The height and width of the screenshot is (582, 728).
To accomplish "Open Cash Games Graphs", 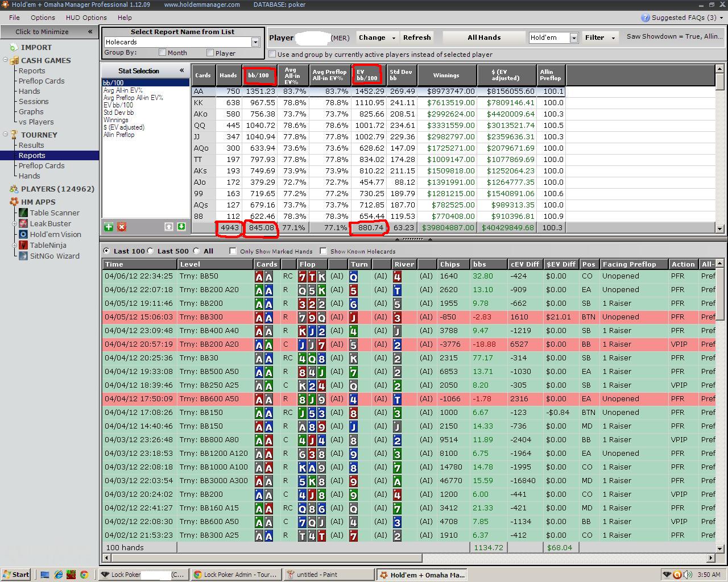I will (x=31, y=111).
